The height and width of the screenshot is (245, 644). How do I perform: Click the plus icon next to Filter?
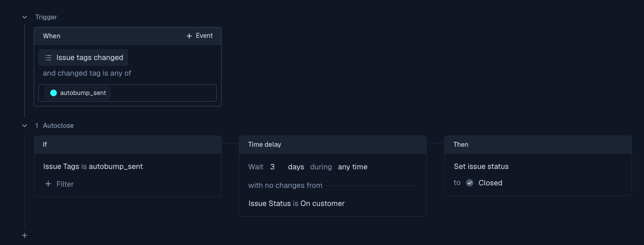click(x=48, y=184)
